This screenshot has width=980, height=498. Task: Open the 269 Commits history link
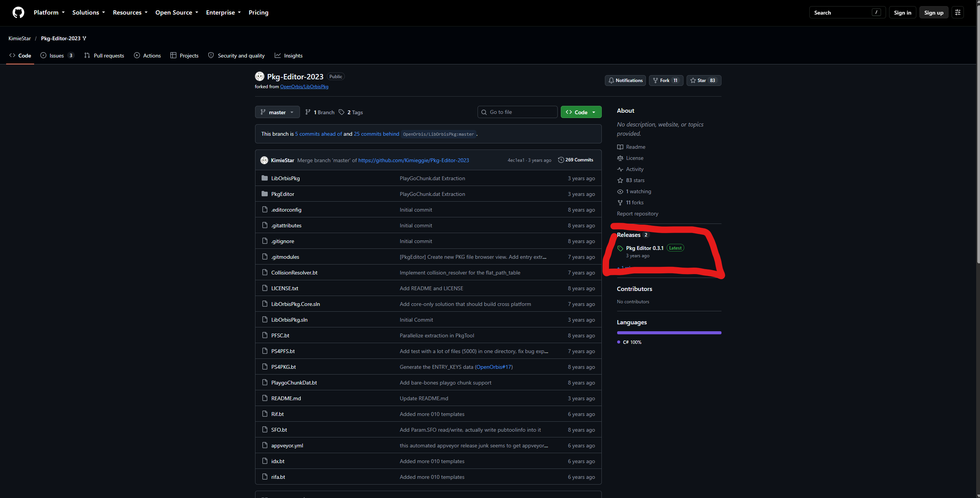575,160
